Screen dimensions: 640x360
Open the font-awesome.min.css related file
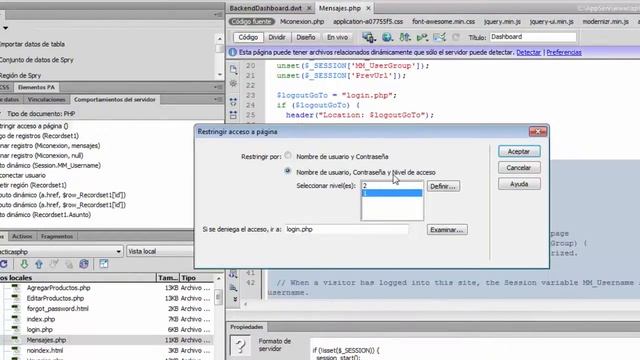pyautogui.click(x=443, y=22)
